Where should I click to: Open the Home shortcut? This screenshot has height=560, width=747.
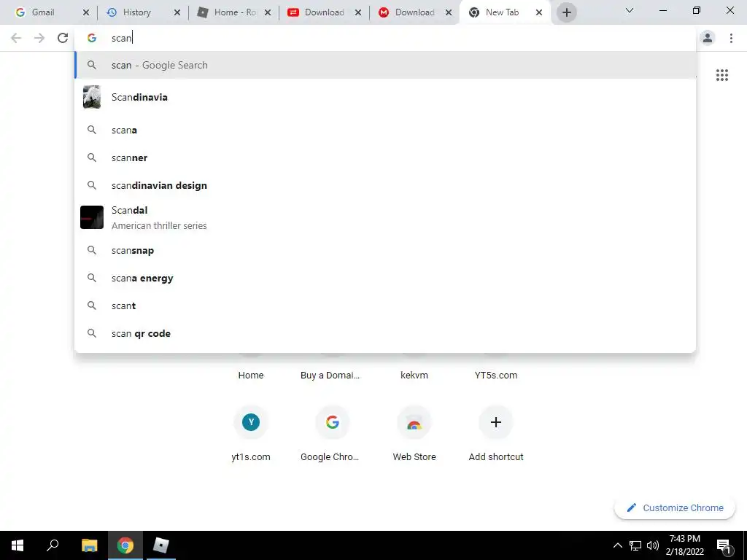point(251,376)
